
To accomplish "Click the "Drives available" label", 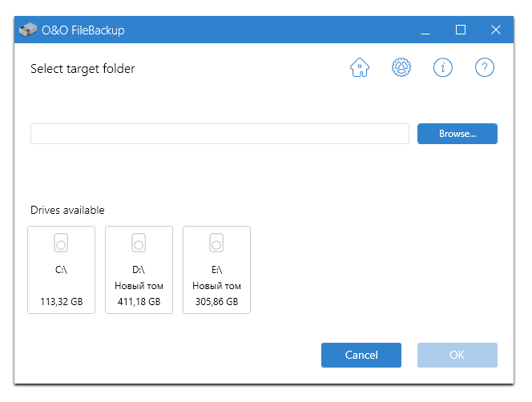I will [67, 210].
